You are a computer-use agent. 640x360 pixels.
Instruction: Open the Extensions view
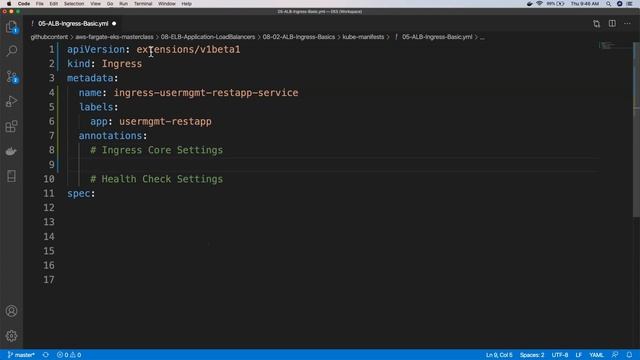pyautogui.click(x=11, y=126)
